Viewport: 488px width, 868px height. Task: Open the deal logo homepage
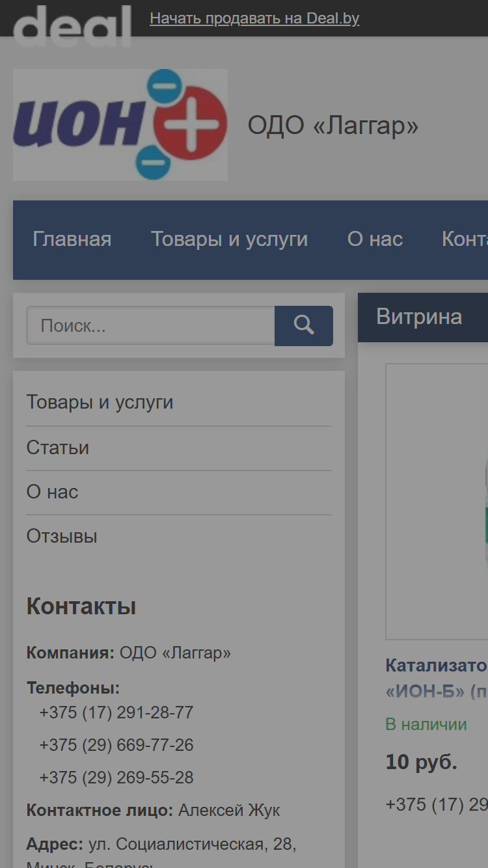(x=72, y=25)
